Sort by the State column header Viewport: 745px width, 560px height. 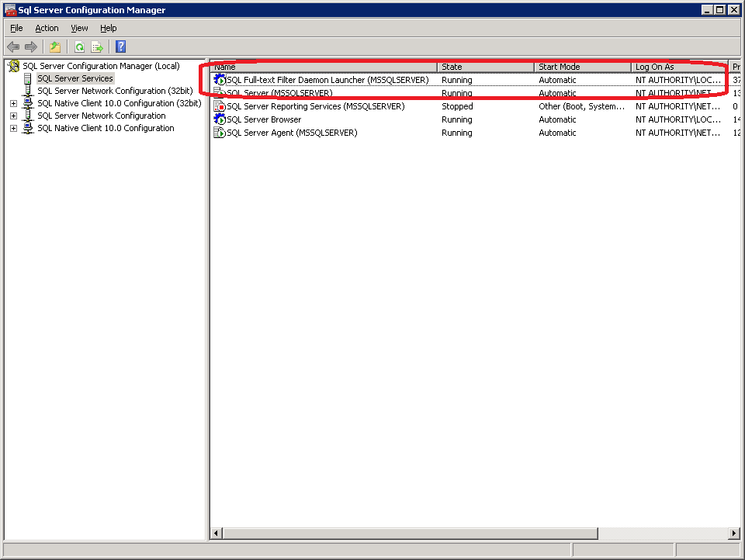pos(486,67)
